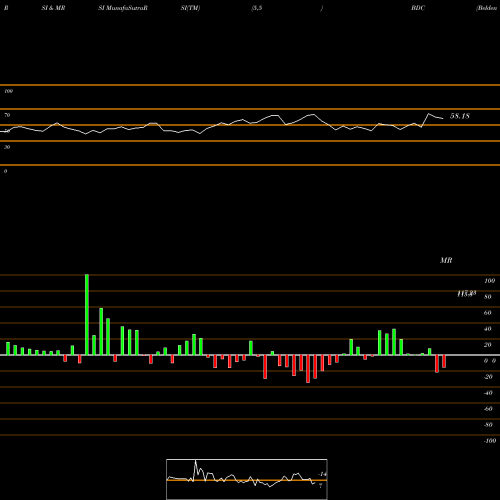Click the RSI 100 level label
Screen dimensions: 500x500
click(x=8, y=91)
